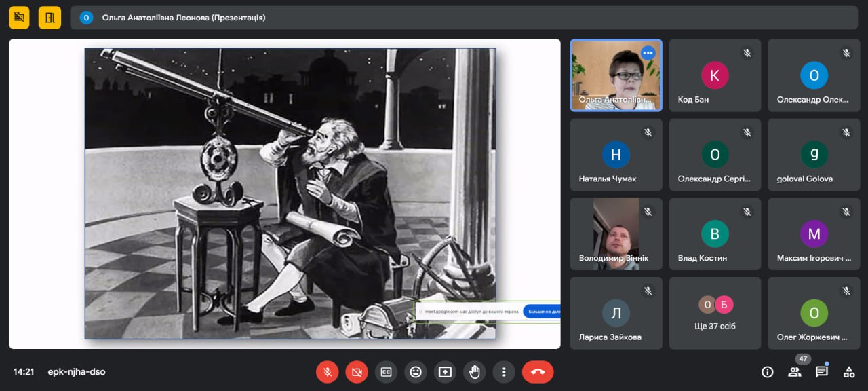Screen dimensions: 868x391
Task: Click the blue O avatar of Олександр Олек…
Action: coord(814,75)
